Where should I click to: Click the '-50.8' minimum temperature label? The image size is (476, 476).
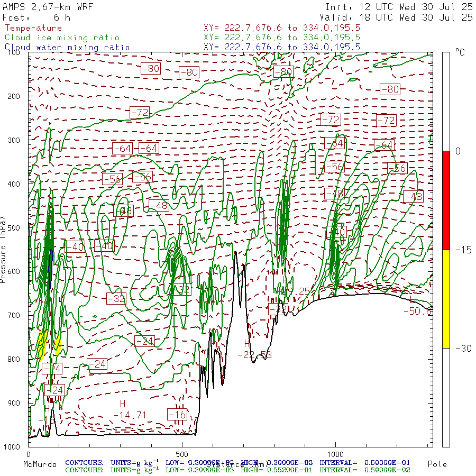point(418,311)
